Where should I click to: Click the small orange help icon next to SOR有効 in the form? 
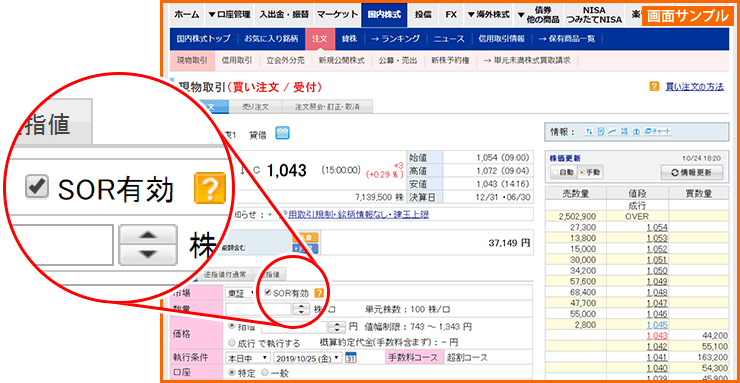point(319,293)
